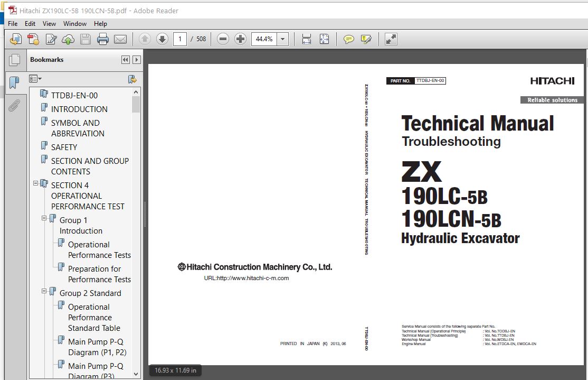Select the highlight text tool
The image size is (588, 380).
point(366,39)
